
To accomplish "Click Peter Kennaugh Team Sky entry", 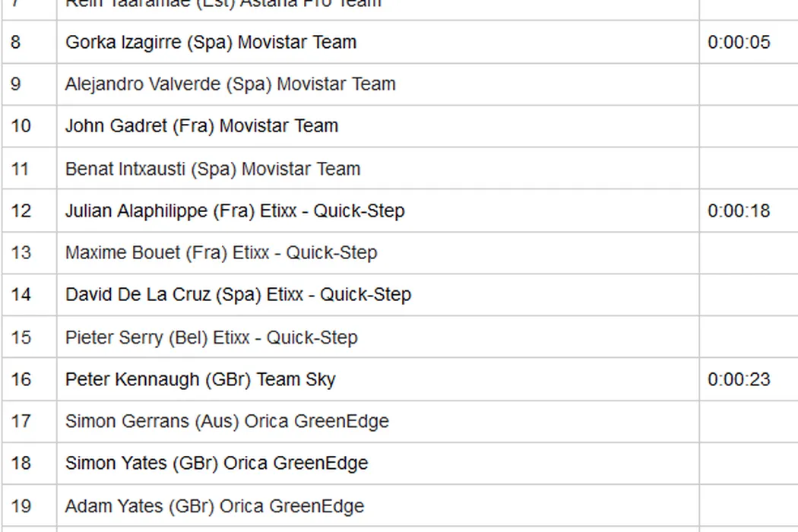I will (x=200, y=379).
